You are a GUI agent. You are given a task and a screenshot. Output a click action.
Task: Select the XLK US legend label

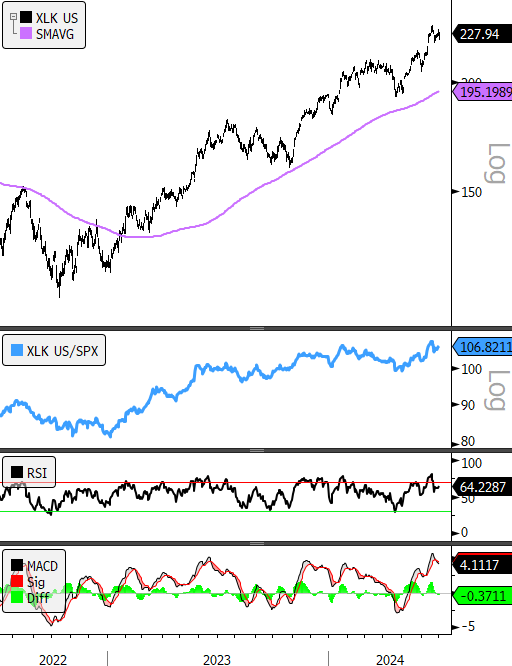(57, 18)
